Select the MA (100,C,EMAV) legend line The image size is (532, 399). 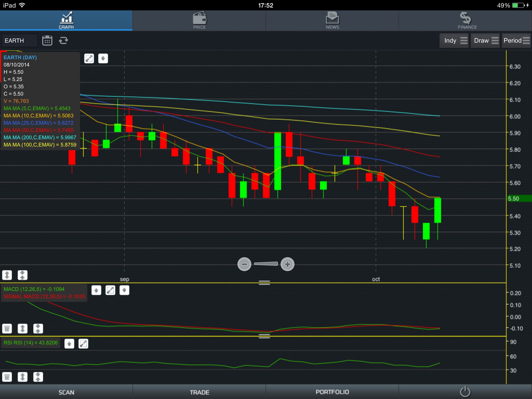(40, 145)
